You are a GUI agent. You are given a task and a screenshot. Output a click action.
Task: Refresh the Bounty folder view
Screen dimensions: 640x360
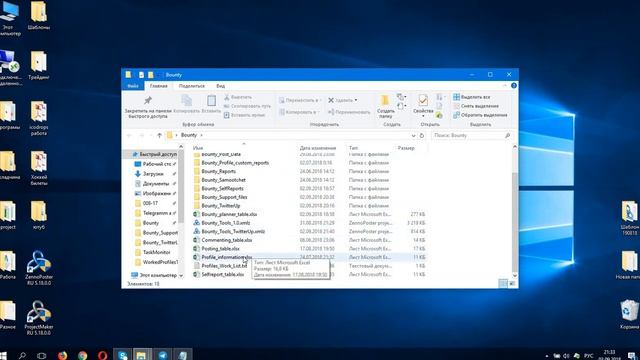422,136
